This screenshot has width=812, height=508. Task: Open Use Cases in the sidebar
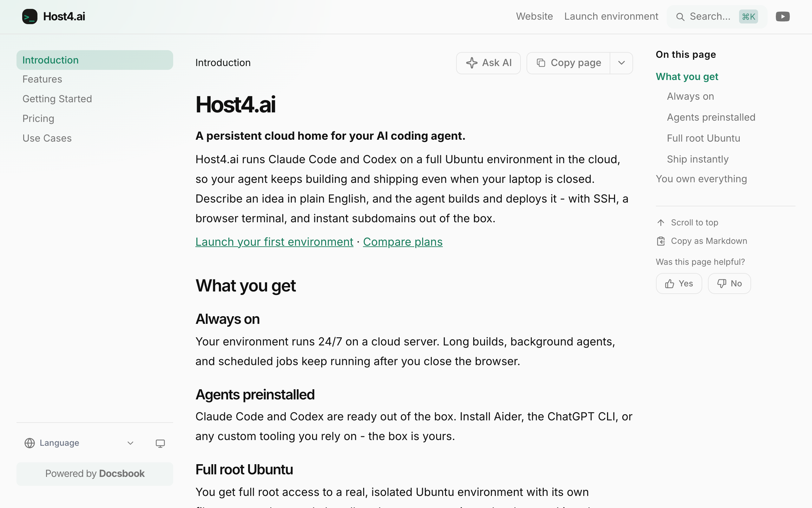coord(47,138)
